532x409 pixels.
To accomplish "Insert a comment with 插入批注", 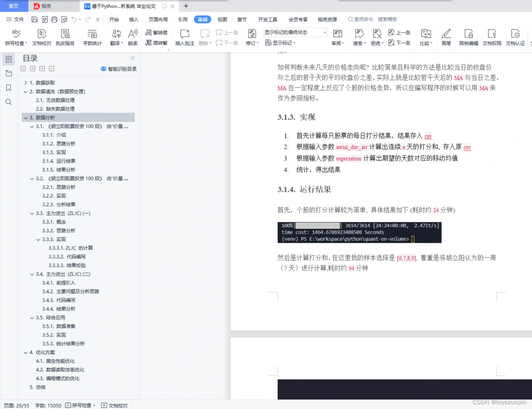I will 184,37.
